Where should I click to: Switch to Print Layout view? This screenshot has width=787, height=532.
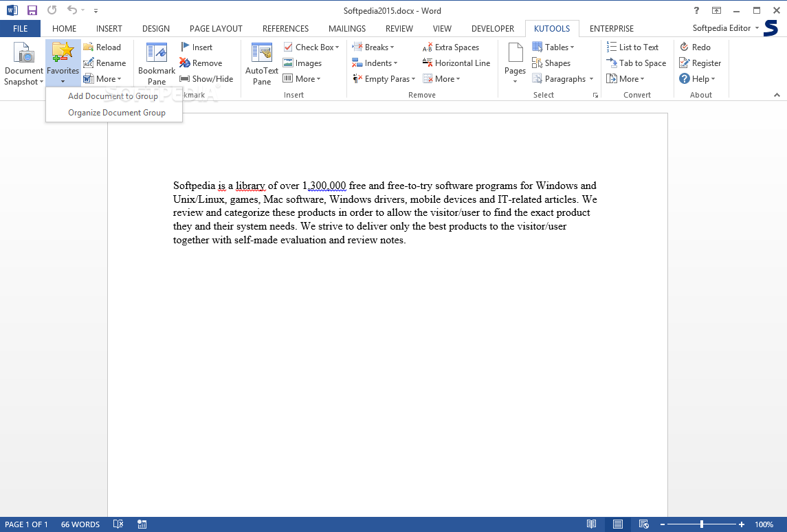[x=618, y=524]
